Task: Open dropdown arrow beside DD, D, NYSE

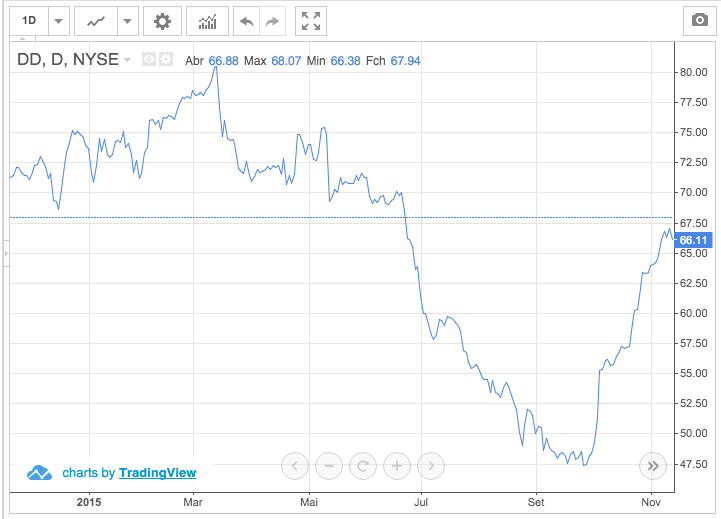Action: (x=128, y=61)
